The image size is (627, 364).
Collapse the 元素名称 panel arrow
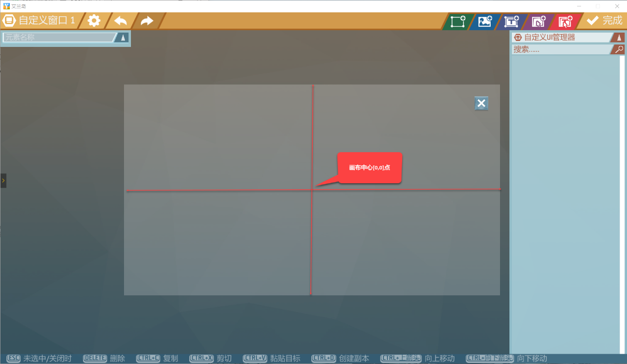click(123, 38)
